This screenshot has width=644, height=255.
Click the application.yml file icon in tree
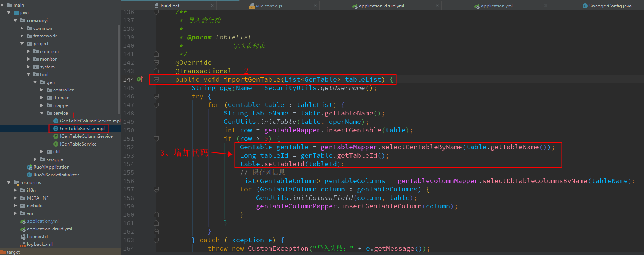(x=23, y=221)
